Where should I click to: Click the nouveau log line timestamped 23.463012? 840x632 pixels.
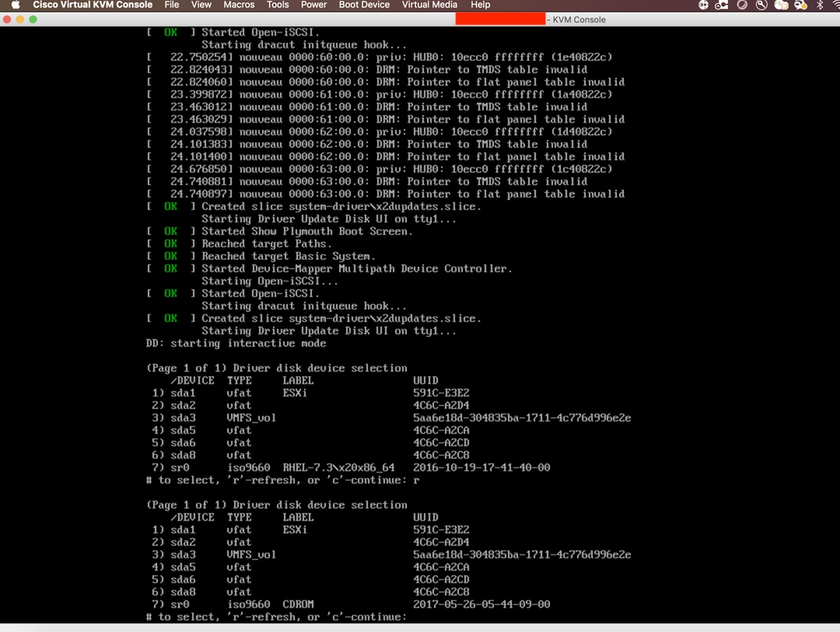(x=367, y=107)
